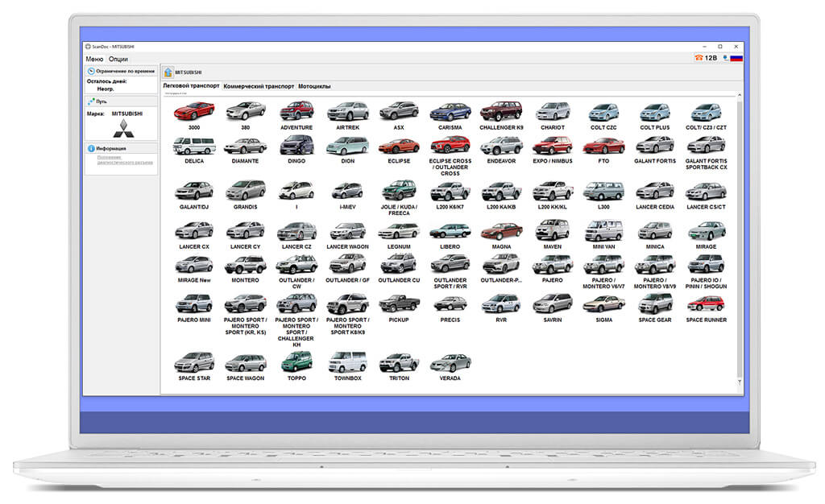Select the LANCER CEDIA model
The width and height of the screenshot is (825, 504).
point(655,190)
